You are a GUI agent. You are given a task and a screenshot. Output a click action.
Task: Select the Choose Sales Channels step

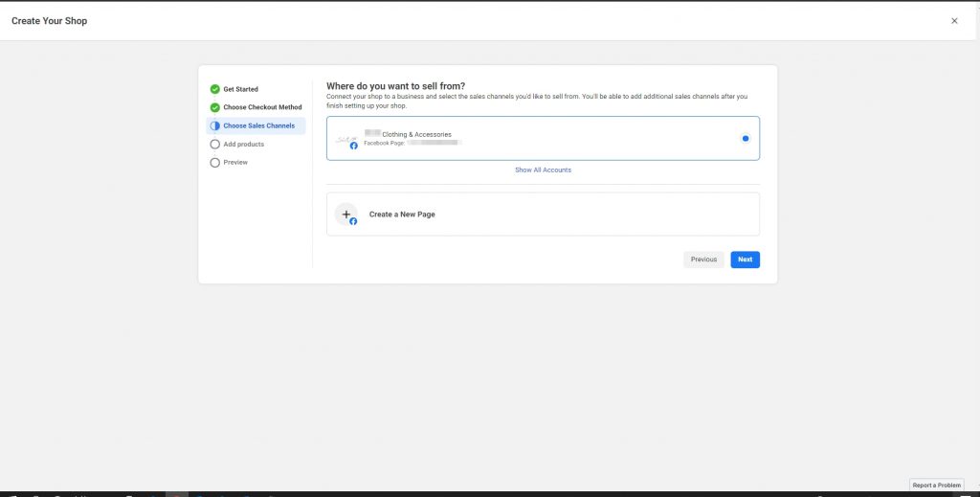(x=258, y=125)
